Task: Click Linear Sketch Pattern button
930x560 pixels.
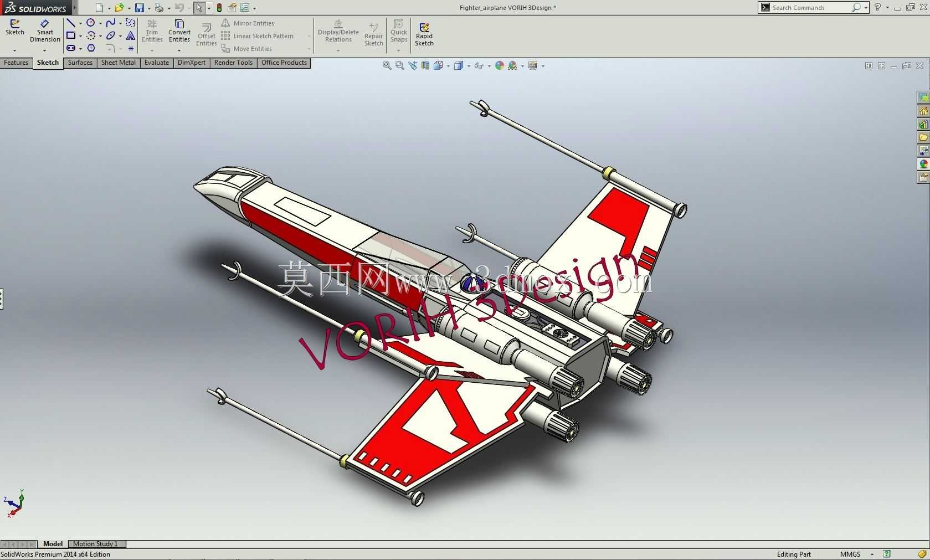Action: coord(258,36)
